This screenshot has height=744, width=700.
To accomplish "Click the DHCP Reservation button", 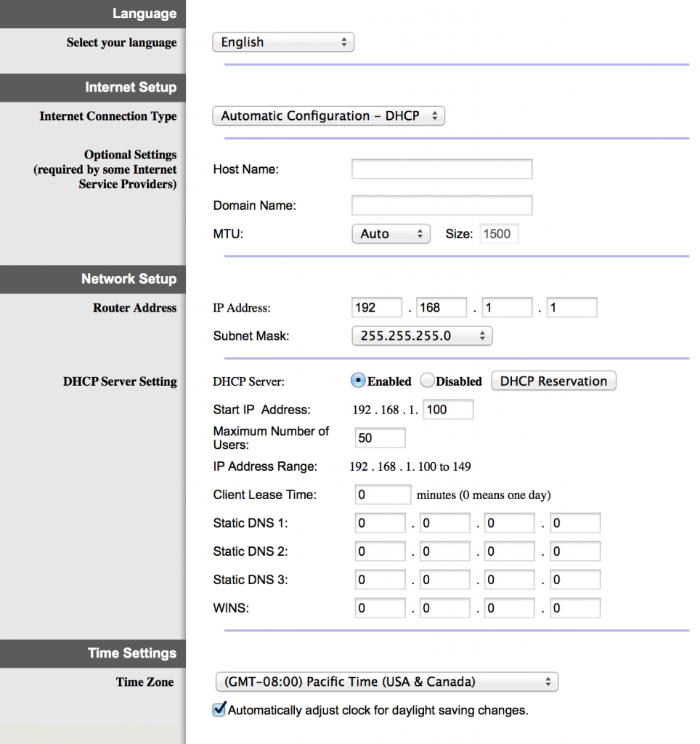I will (553, 381).
